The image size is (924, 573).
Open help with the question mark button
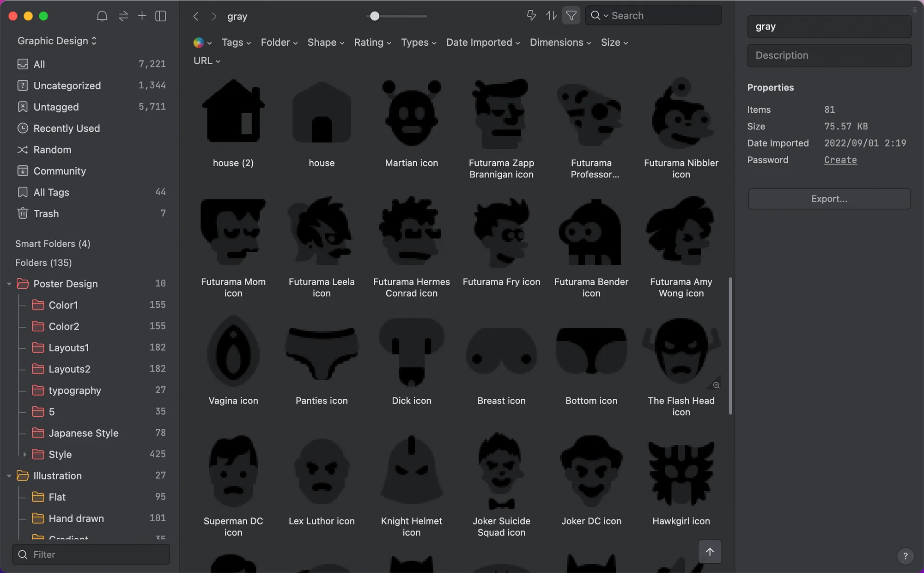coord(906,556)
